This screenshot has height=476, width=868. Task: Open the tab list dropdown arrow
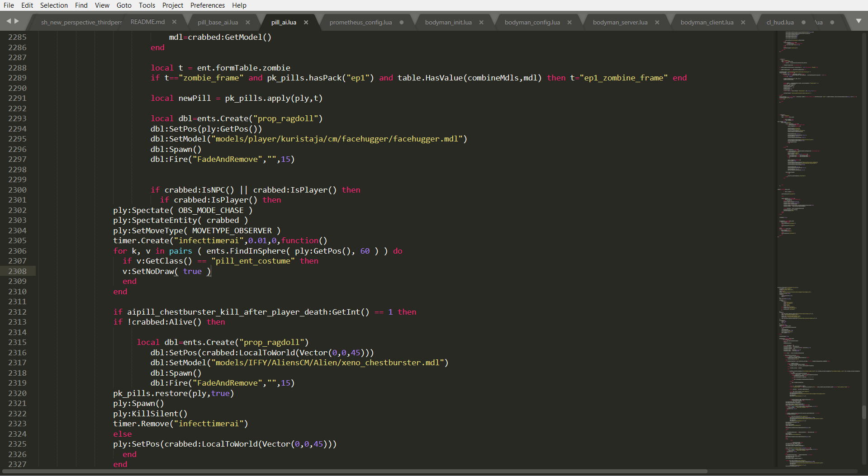(859, 21)
